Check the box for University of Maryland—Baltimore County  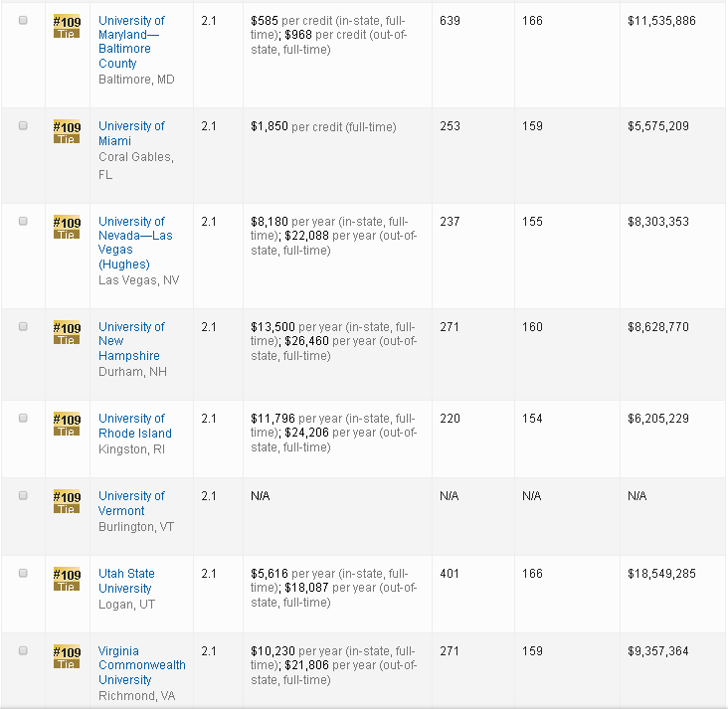pos(24,21)
